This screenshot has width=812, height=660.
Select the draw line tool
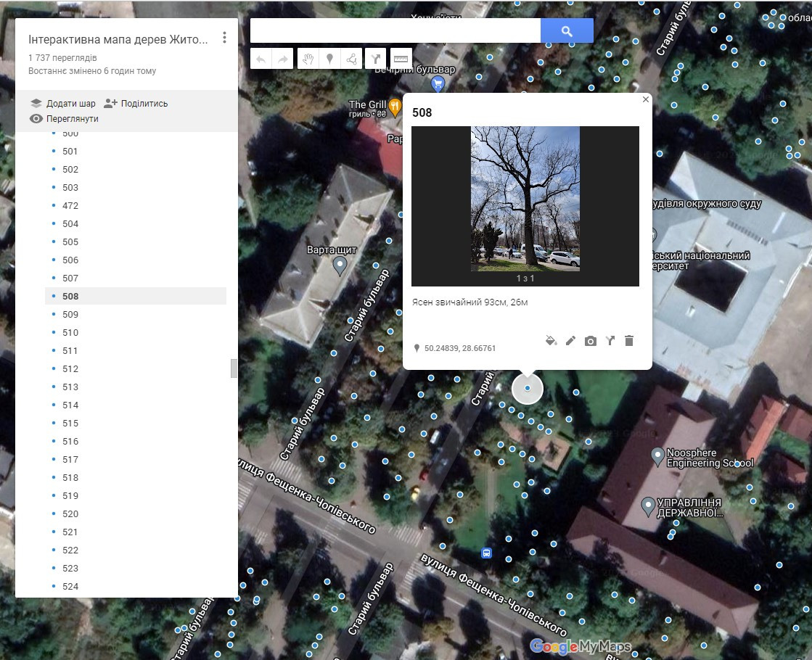[x=351, y=59]
